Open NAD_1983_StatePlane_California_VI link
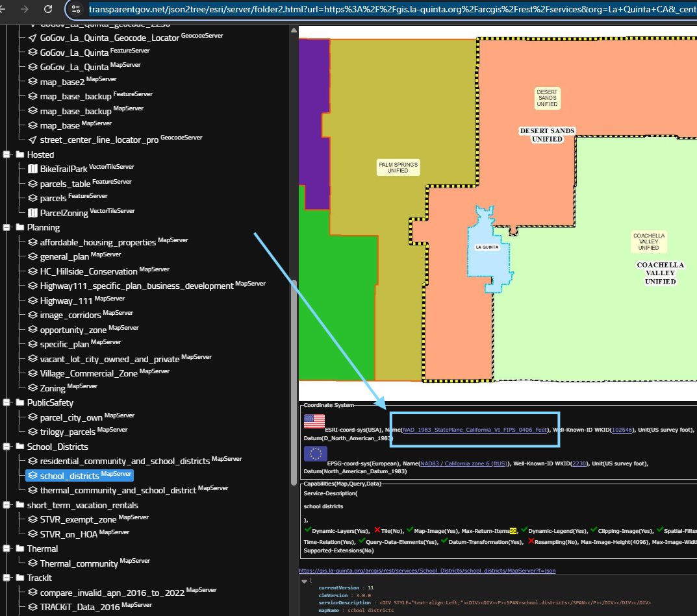The width and height of the screenshot is (697, 616). (x=475, y=430)
